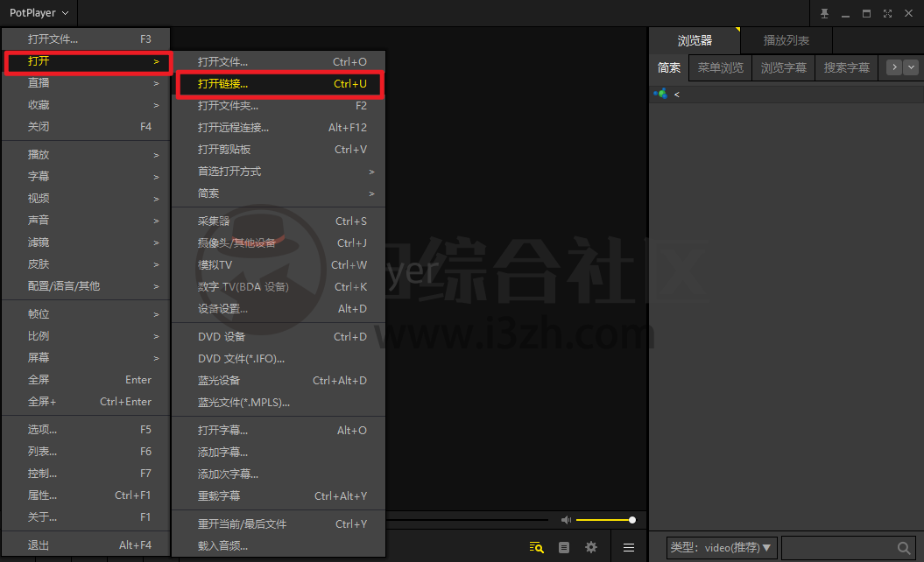Switch to 播放列表 tab

click(786, 40)
